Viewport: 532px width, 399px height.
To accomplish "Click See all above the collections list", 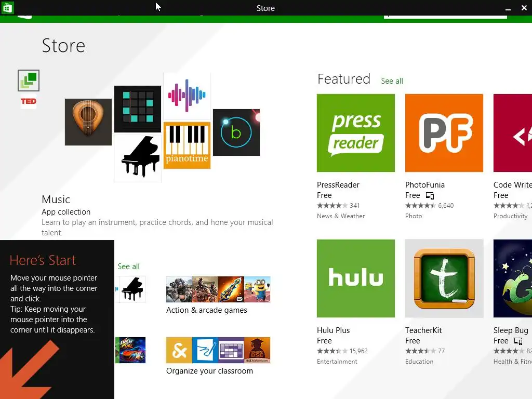I will [129, 267].
